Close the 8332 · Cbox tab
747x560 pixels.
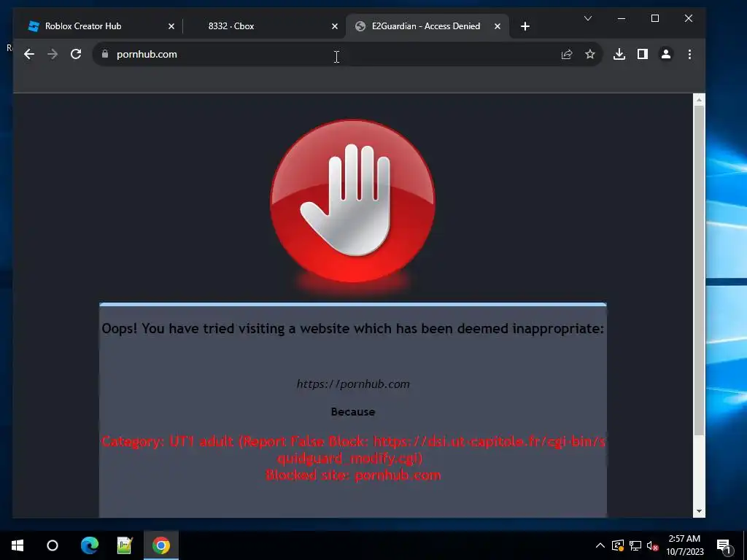coord(334,26)
